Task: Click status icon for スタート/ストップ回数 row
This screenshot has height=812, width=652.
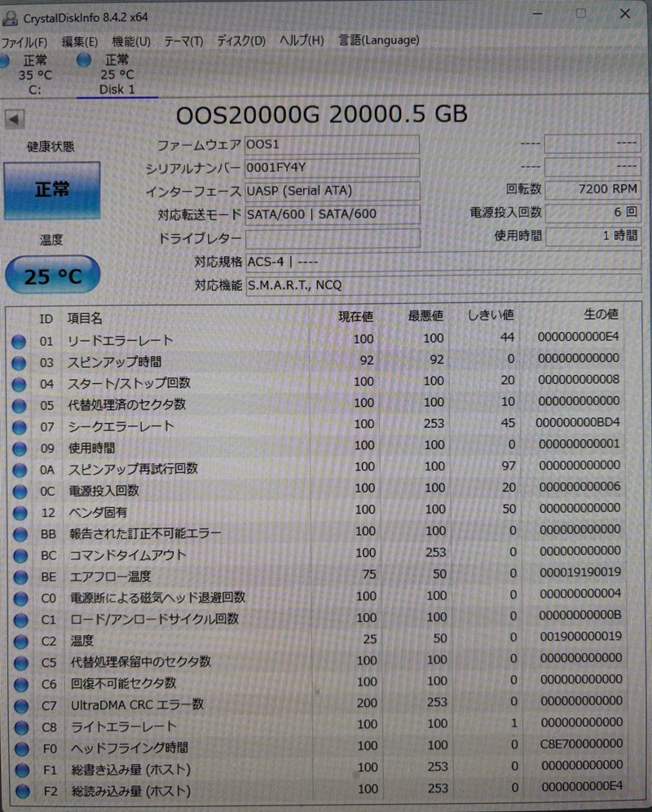Action: pyautogui.click(x=20, y=384)
